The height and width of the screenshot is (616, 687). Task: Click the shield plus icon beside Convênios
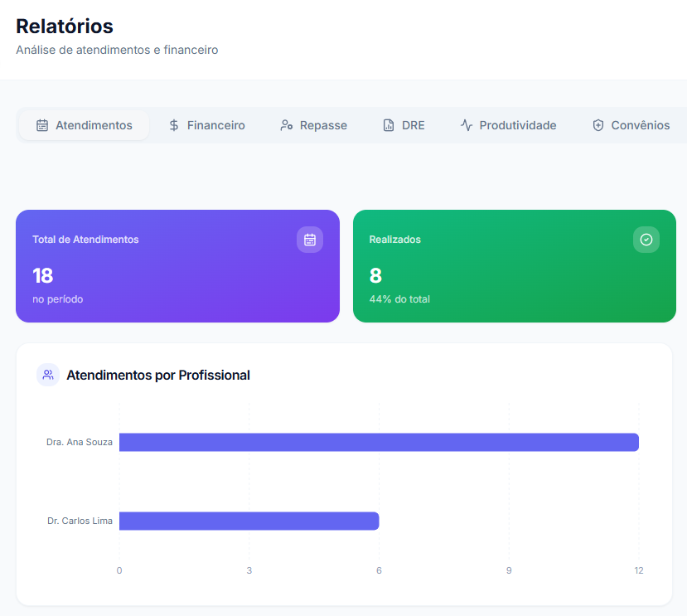point(598,125)
